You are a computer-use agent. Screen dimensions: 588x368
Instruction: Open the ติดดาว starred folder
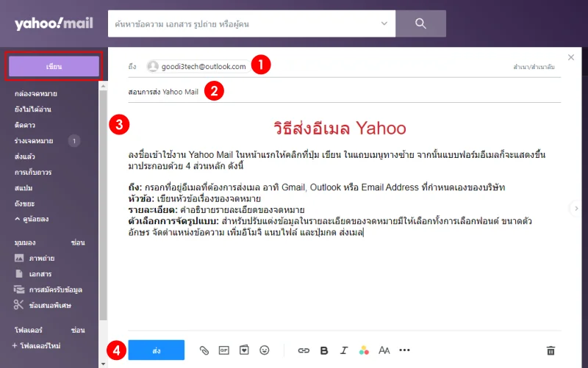coord(25,125)
